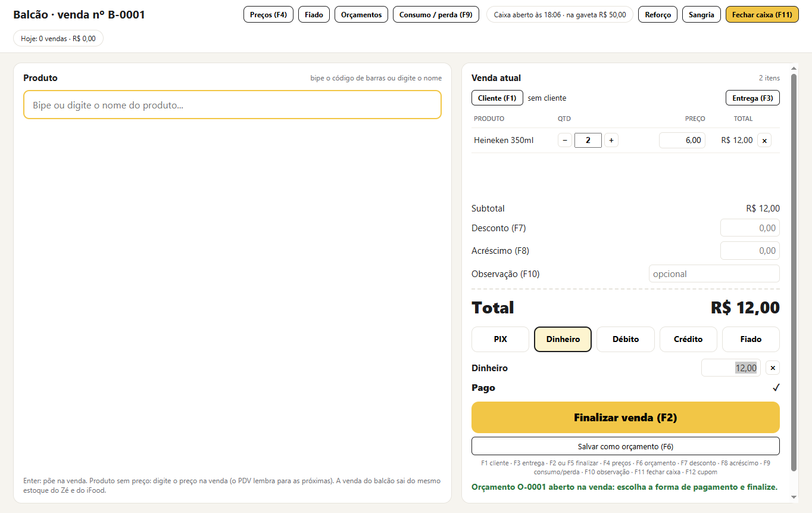
Task: Choose Dinheiro payment method
Action: tap(563, 340)
